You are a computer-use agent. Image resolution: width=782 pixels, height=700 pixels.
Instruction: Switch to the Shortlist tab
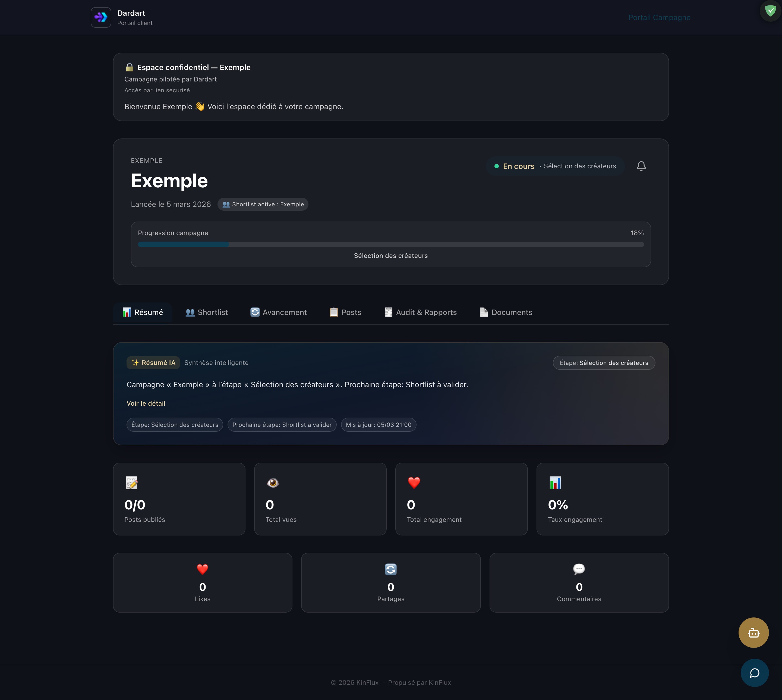tap(207, 312)
